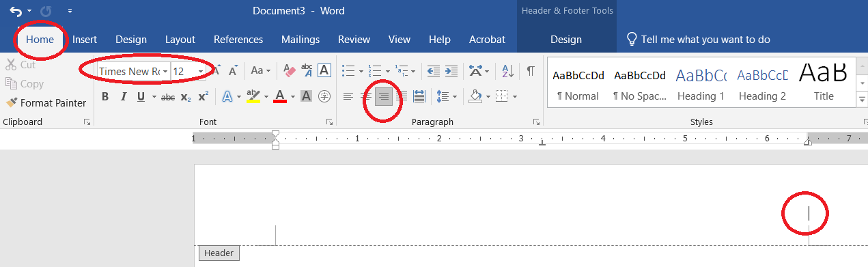Toggle Strikethrough formatting
The image size is (868, 267).
click(x=168, y=97)
